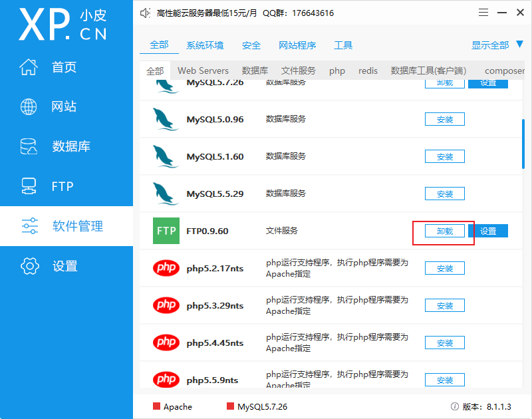532x419 pixels.
Task: Click the 版本: 8.1.1.3 text
Action: pyautogui.click(x=487, y=406)
